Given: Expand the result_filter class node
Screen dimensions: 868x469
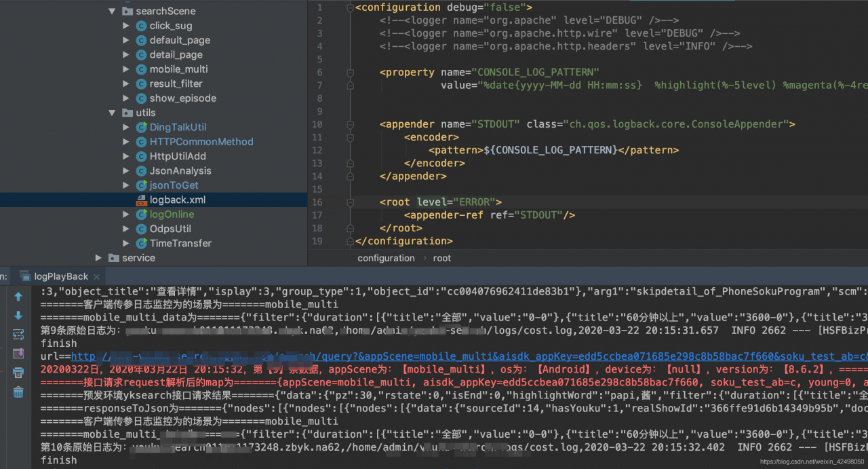Looking at the screenshot, I should 126,83.
